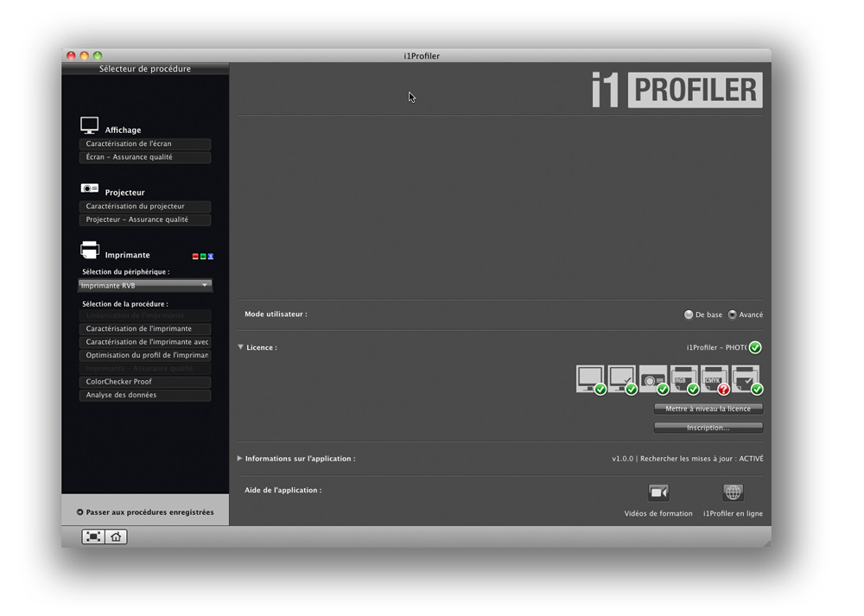The image size is (864, 616).
Task: Open Projecteur – Assurance qualité procedure
Action: 145,219
